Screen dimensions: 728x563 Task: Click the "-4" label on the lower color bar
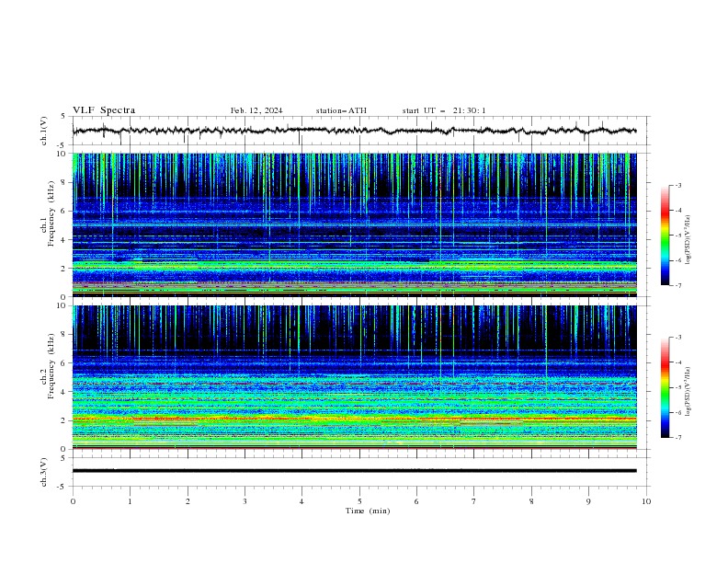pyautogui.click(x=677, y=362)
